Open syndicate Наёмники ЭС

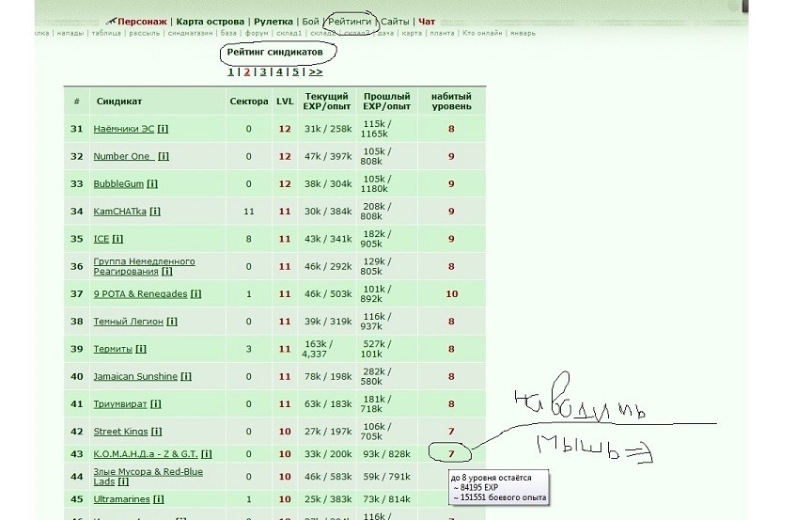(x=124, y=129)
